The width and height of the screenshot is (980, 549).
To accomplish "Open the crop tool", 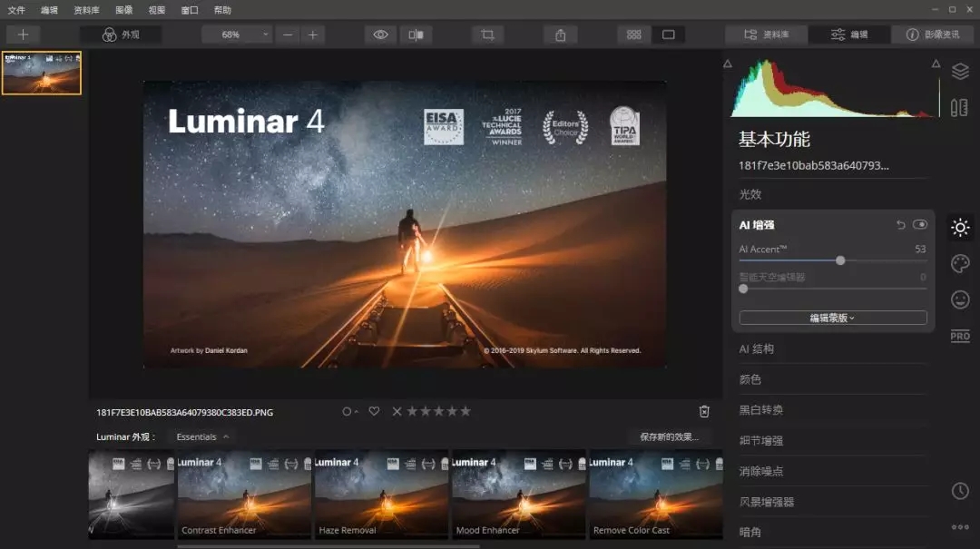I will point(487,35).
